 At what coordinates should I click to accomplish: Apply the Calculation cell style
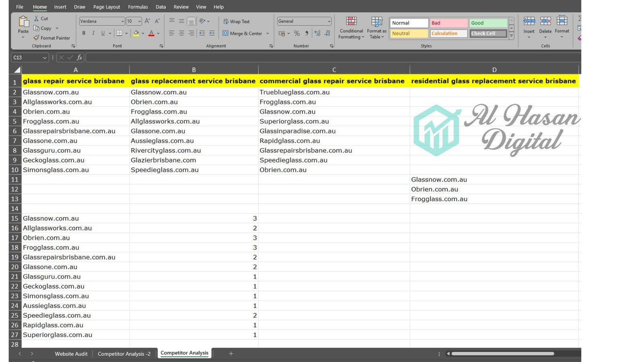[448, 33]
